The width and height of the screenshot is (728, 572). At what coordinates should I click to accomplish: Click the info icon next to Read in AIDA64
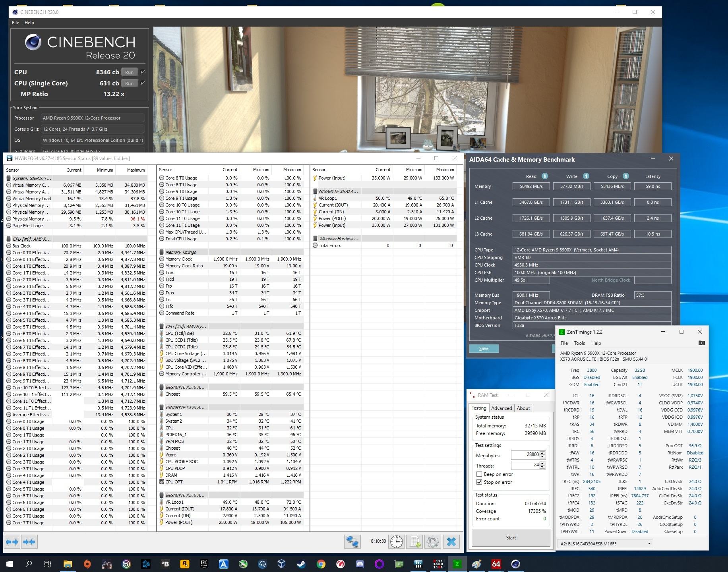pos(545,176)
